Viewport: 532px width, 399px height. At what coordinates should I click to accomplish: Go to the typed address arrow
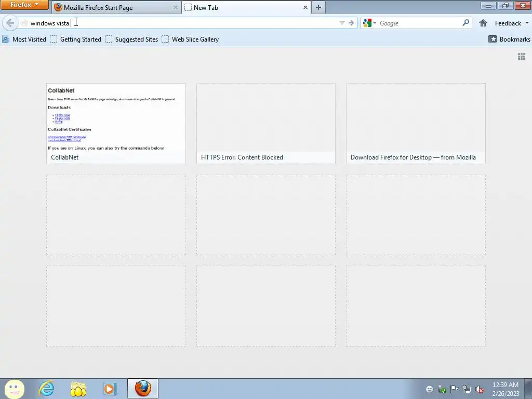pyautogui.click(x=351, y=23)
